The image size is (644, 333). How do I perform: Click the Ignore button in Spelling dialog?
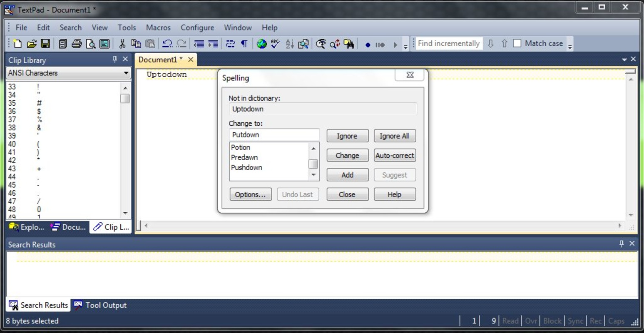coord(347,136)
